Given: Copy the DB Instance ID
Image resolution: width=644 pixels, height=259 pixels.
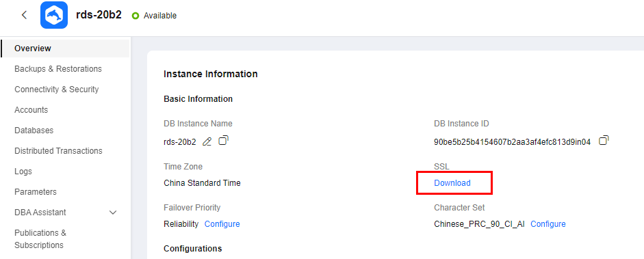Looking at the screenshot, I should tap(604, 141).
